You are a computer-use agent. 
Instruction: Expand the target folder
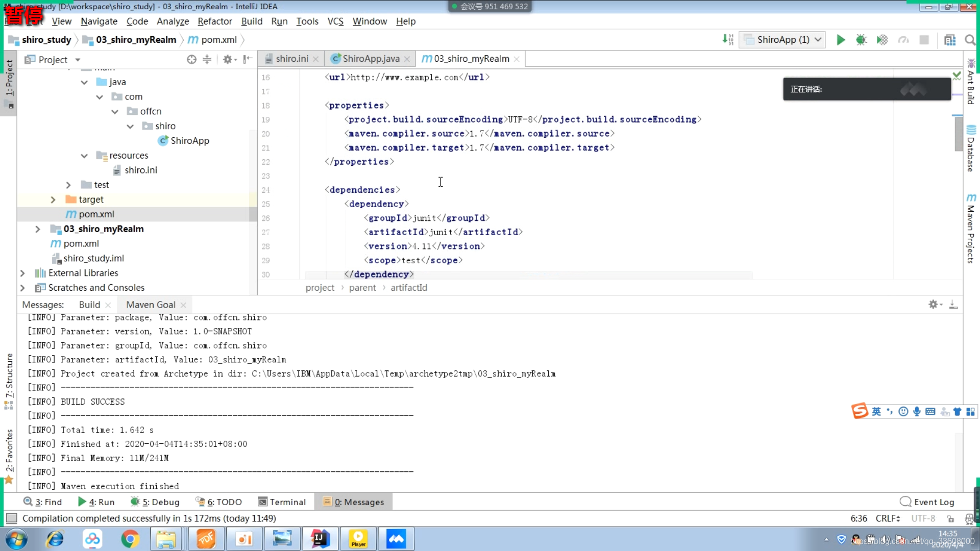[53, 200]
